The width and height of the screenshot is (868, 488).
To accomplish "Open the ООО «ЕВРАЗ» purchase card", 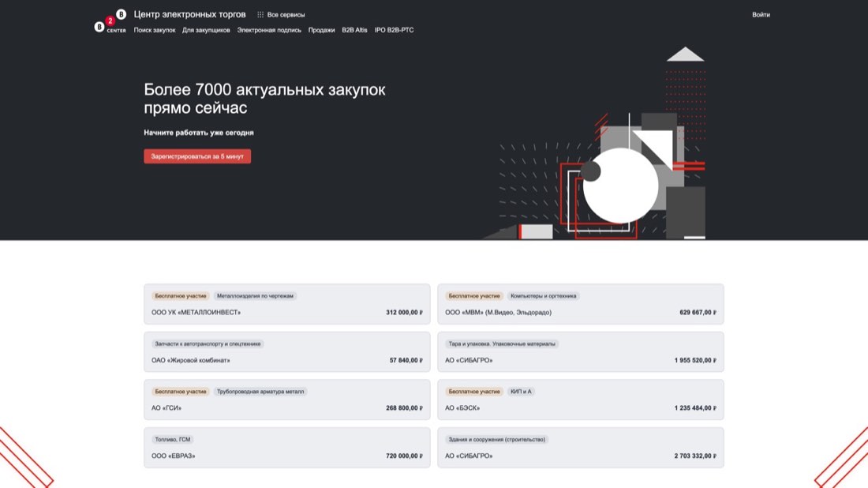I will pos(286,448).
